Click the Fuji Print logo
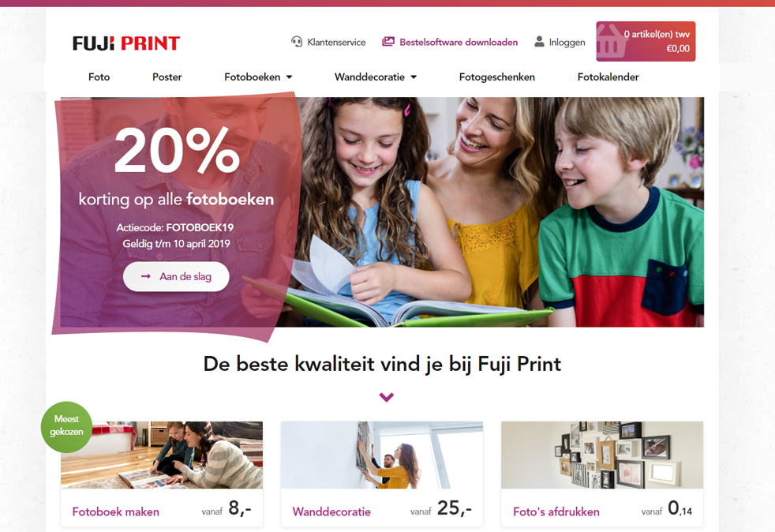Screen dimensions: 775x532 point(126,43)
